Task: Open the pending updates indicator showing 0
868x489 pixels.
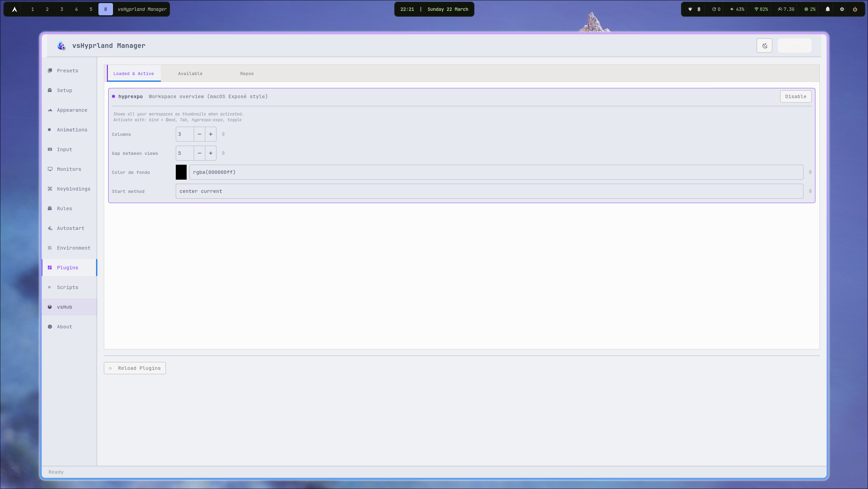Action: [716, 9]
